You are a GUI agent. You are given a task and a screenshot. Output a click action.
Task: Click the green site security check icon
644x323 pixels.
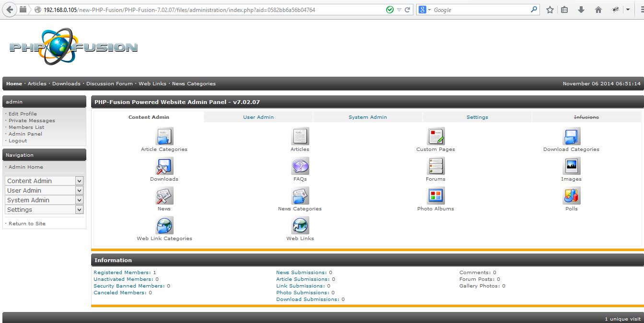(x=390, y=10)
